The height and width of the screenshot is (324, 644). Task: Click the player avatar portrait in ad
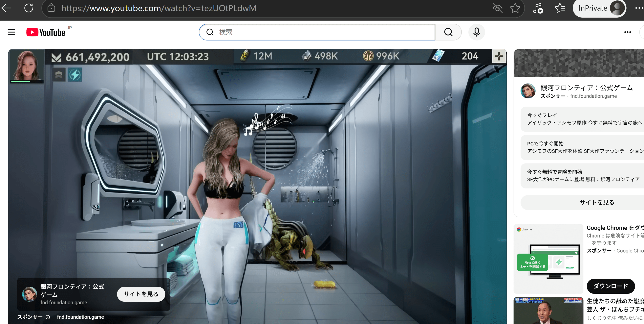click(x=27, y=66)
